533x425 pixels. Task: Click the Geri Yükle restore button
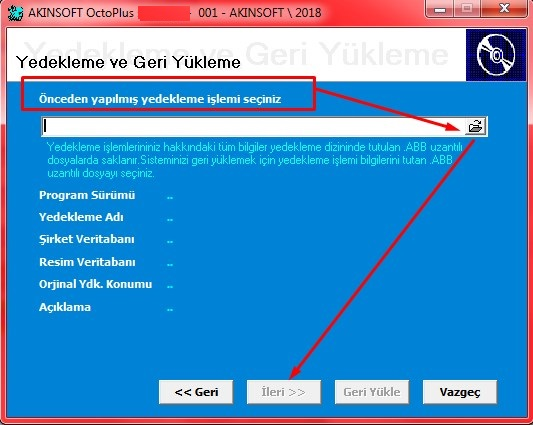pyautogui.click(x=372, y=392)
